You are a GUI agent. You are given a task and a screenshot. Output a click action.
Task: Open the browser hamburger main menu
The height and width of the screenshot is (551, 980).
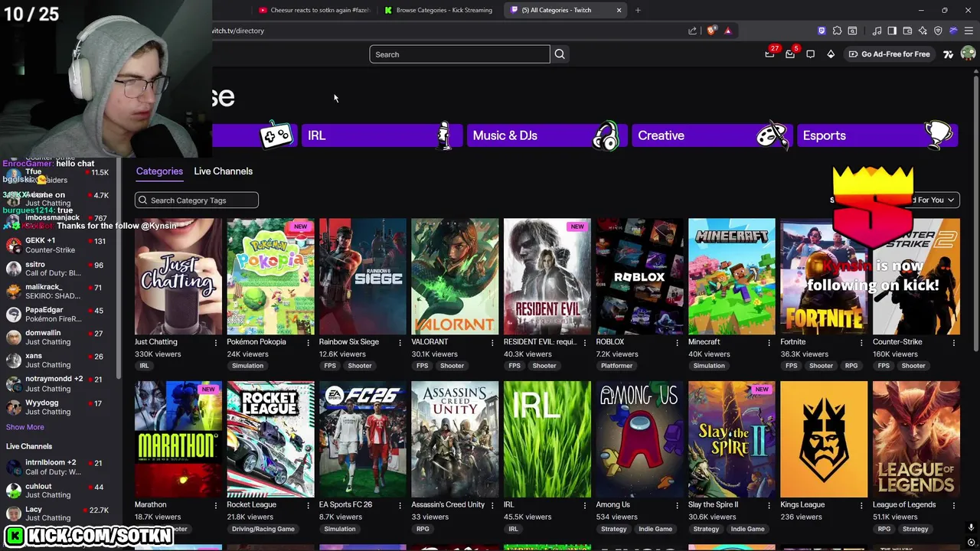coord(969,31)
